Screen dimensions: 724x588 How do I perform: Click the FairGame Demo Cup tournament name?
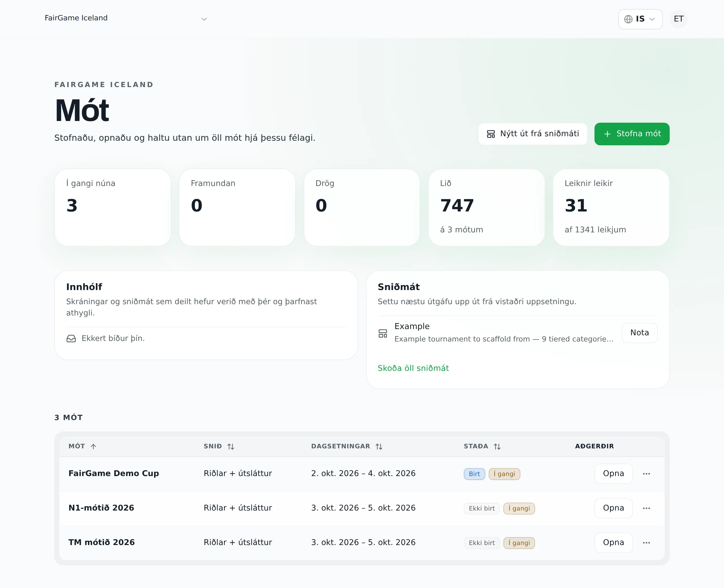tap(113, 473)
